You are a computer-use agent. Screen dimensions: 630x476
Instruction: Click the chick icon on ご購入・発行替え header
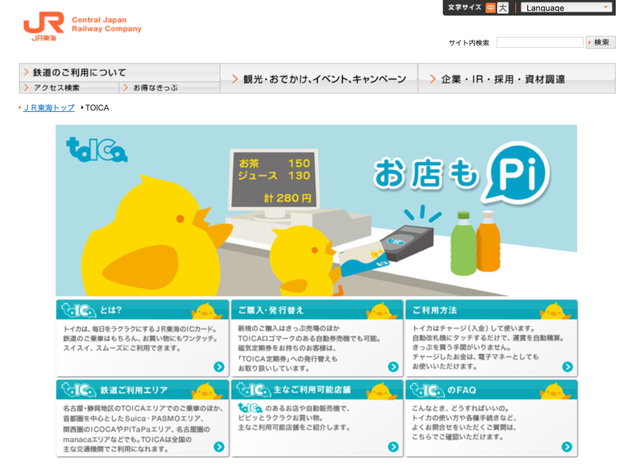point(381,311)
